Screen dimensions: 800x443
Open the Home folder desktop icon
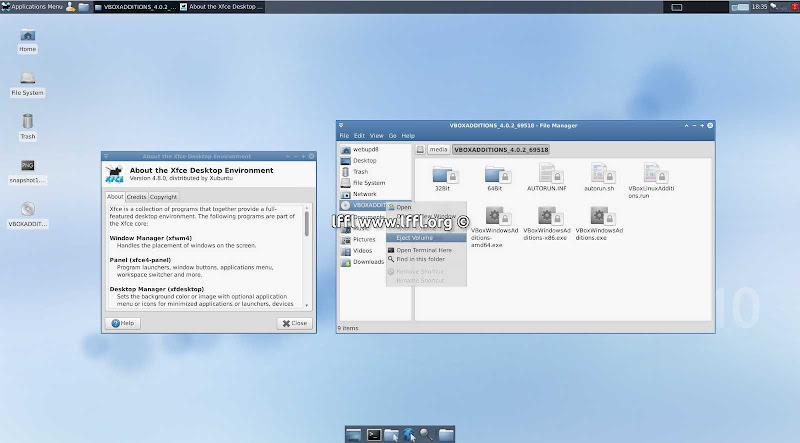coord(27,36)
